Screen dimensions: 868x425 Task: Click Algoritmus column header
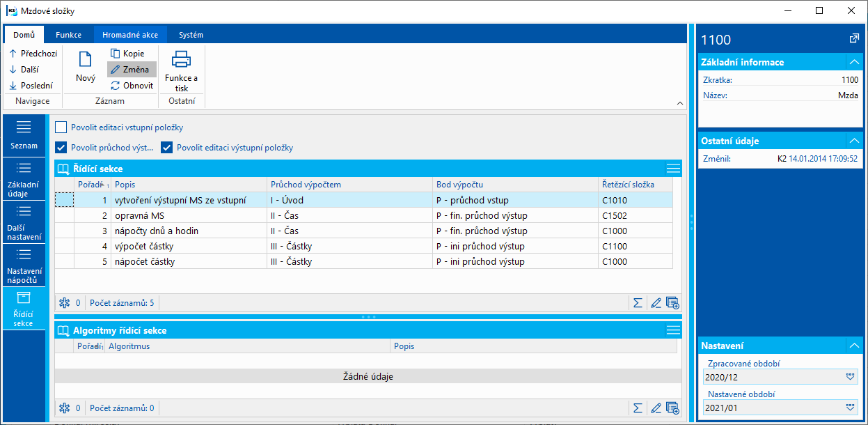[246, 346]
